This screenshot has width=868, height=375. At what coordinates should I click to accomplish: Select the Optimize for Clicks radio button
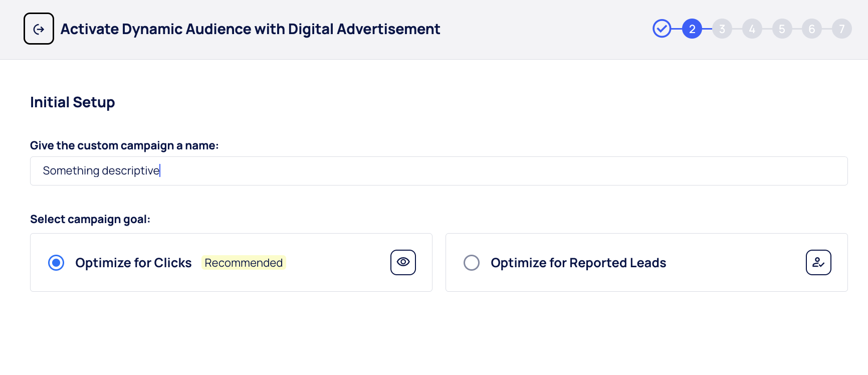coord(56,263)
